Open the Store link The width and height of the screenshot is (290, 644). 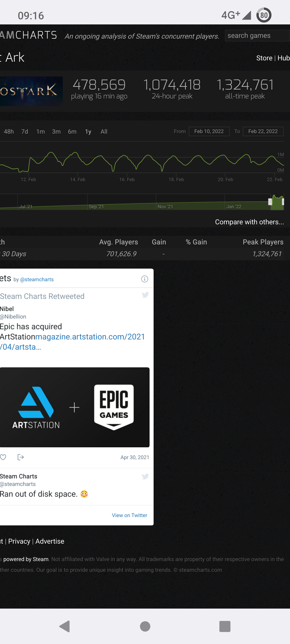[x=264, y=58]
